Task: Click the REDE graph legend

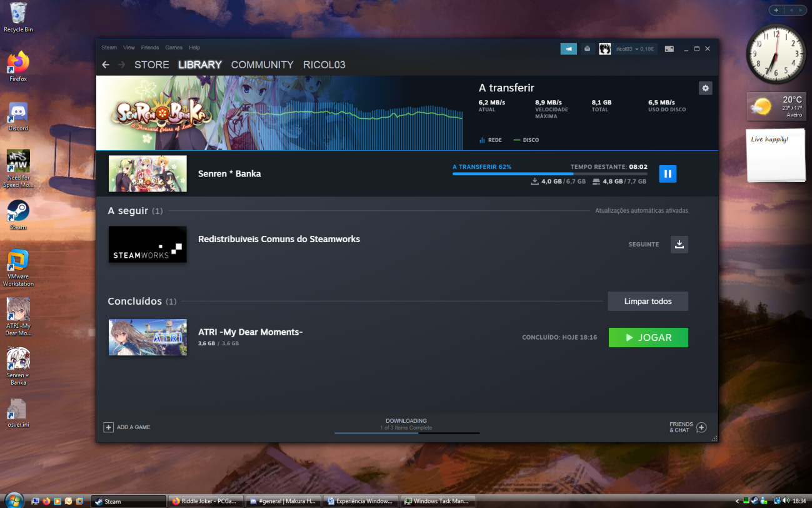Action: click(491, 140)
